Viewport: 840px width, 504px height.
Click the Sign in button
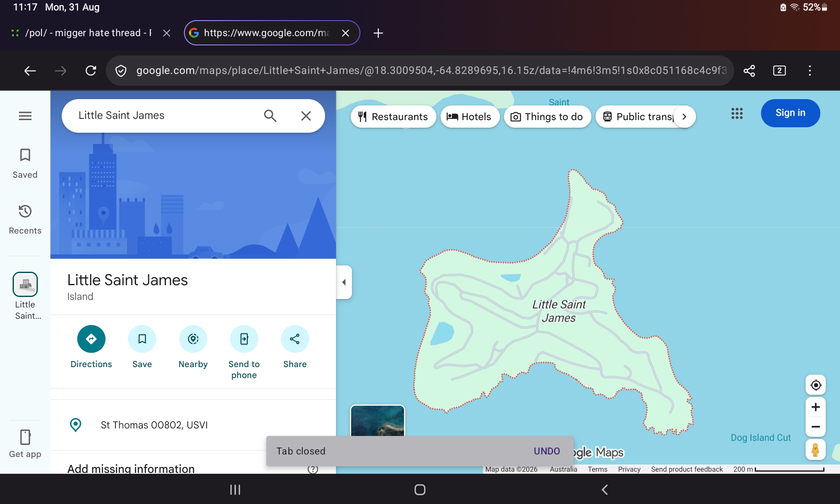(x=790, y=113)
